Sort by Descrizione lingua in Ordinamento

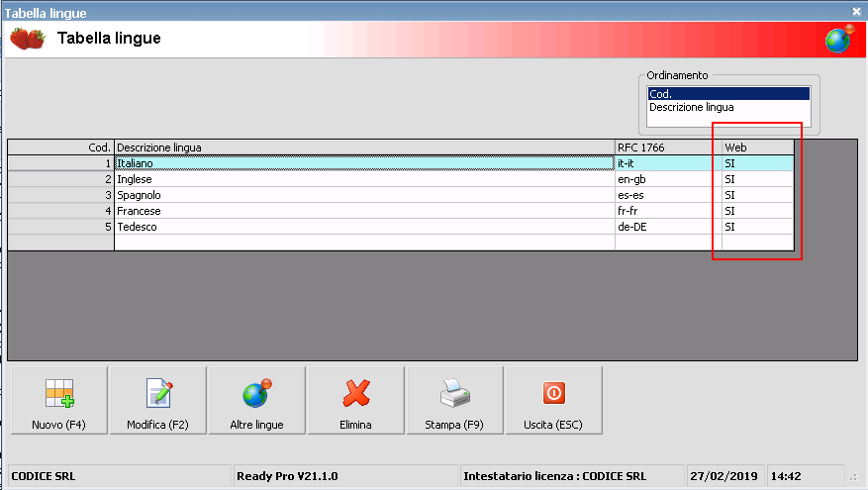click(x=728, y=107)
